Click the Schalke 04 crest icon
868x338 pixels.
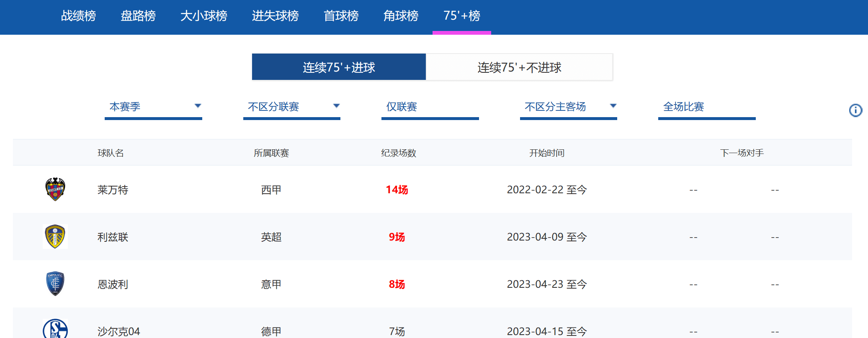[x=55, y=330]
